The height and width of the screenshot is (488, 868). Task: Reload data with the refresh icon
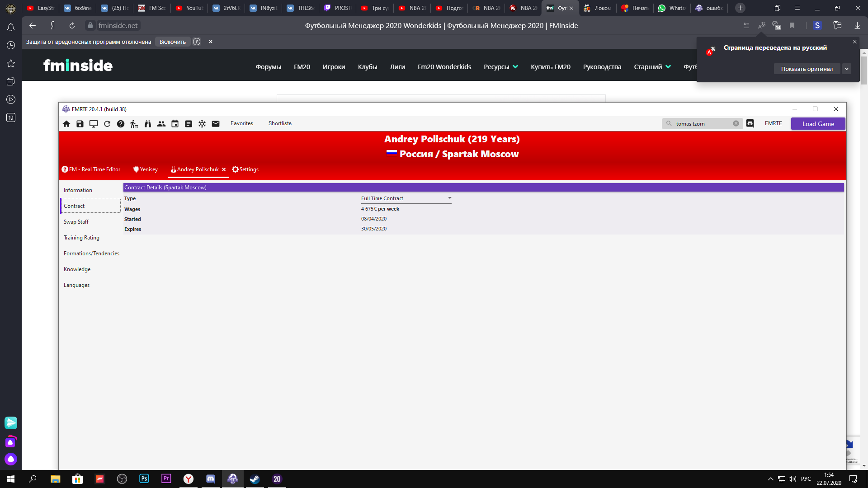click(x=107, y=124)
